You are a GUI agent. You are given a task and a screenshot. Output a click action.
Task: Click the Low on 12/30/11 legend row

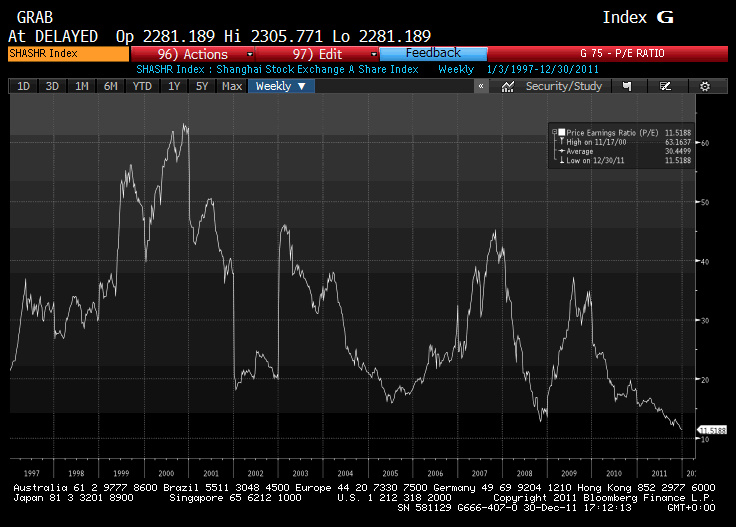tap(595, 160)
